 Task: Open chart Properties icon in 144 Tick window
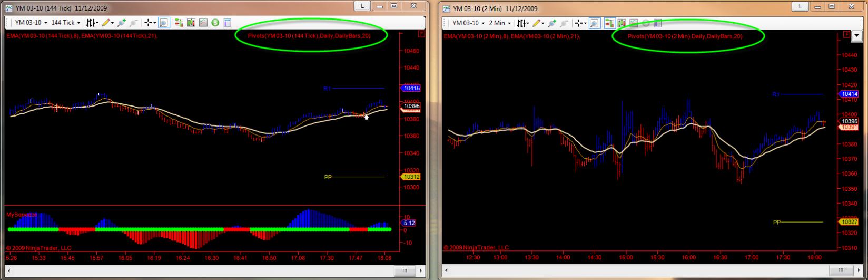[x=228, y=23]
